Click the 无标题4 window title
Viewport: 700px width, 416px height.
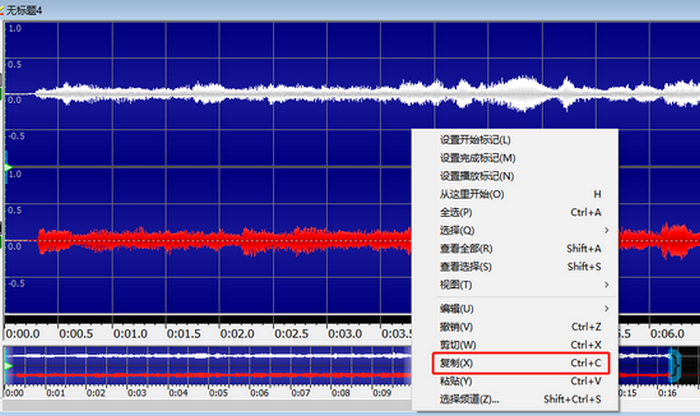[24, 10]
